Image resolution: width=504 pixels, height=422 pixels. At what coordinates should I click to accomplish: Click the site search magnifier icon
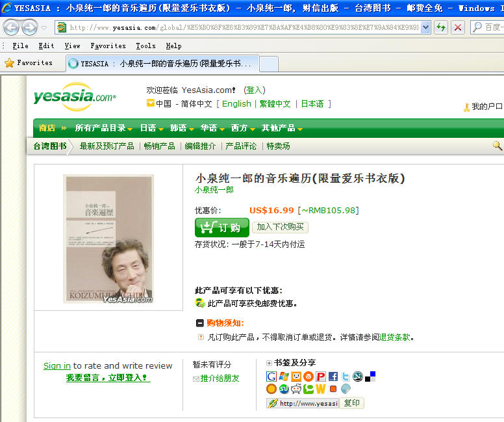click(x=498, y=146)
